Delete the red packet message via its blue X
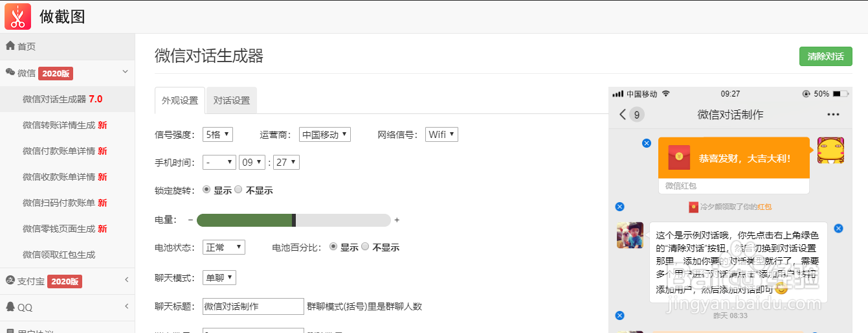This screenshot has width=868, height=333. tap(646, 143)
